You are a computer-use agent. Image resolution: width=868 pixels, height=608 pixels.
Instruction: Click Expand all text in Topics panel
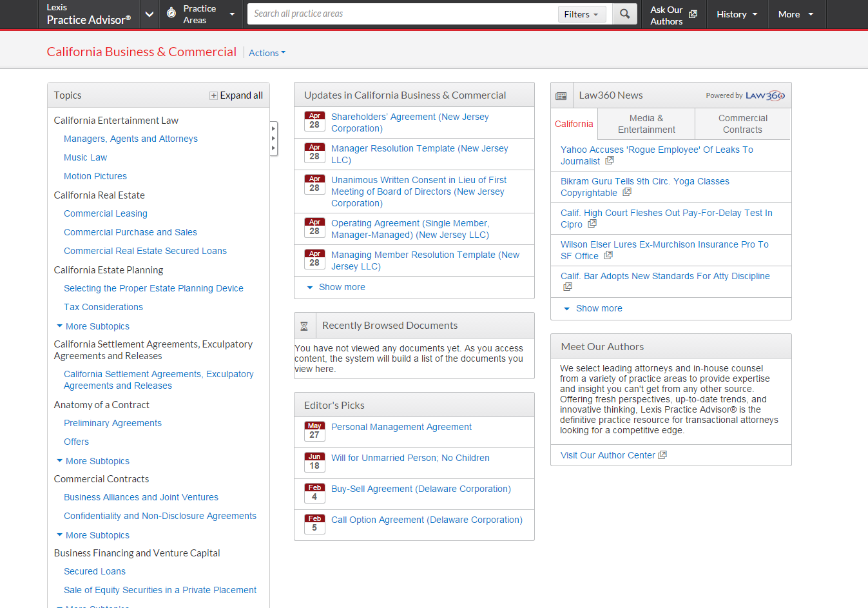pyautogui.click(x=242, y=95)
